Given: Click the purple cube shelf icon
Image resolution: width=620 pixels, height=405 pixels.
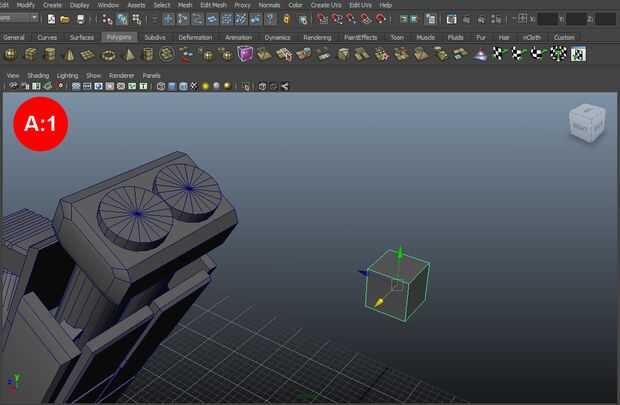Looking at the screenshot, I should [x=245, y=54].
